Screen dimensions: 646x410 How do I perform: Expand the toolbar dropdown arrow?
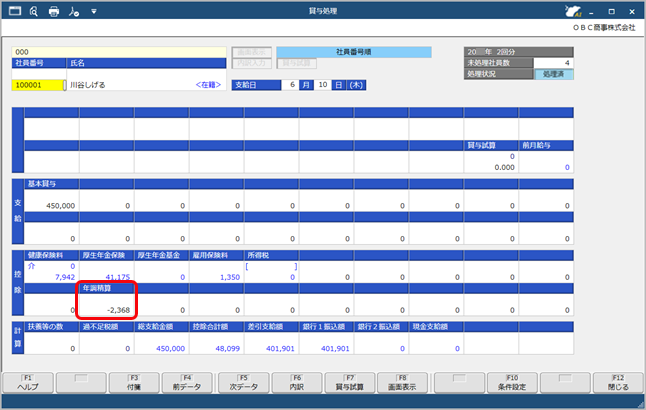pyautogui.click(x=94, y=11)
